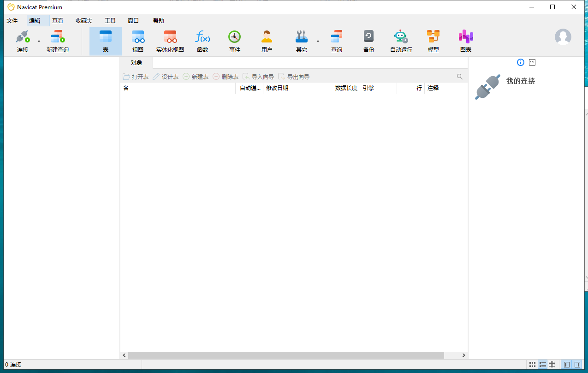Click the 事件 (Event) clock icon
The width and height of the screenshot is (588, 373).
tap(235, 41)
